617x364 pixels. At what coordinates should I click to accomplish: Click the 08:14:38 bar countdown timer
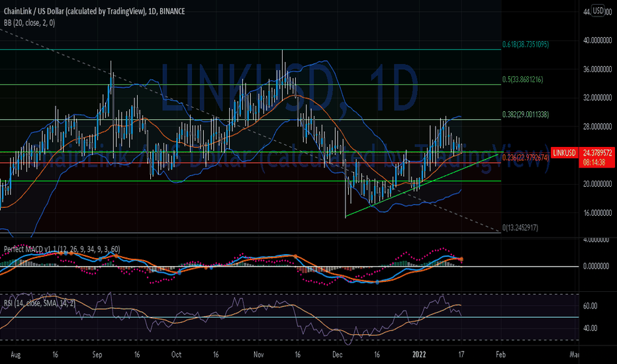click(594, 163)
